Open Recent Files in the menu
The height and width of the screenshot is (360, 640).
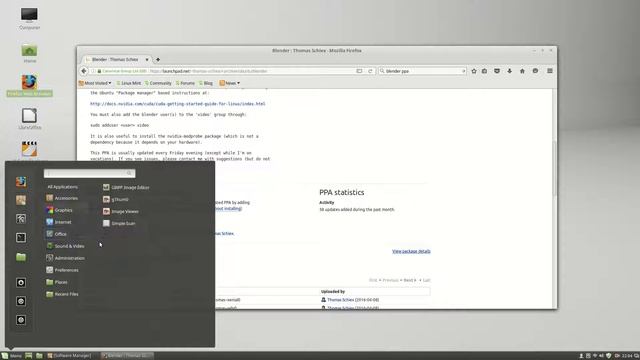(62, 294)
